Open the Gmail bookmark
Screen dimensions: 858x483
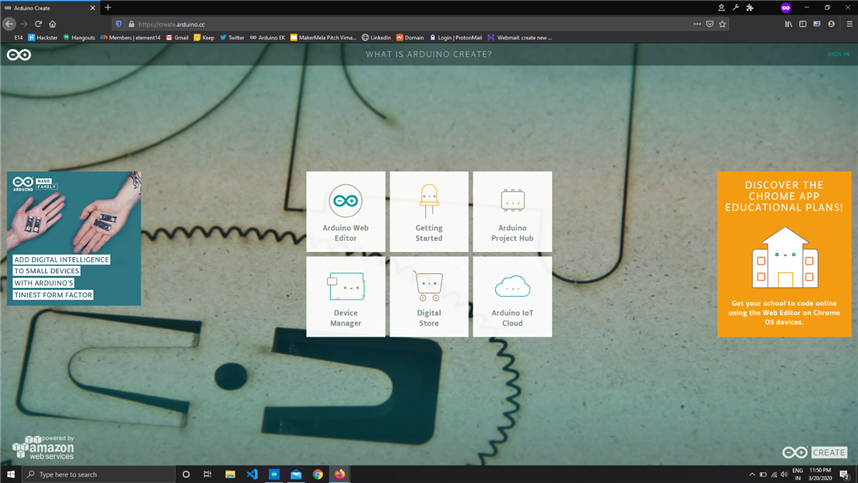click(177, 38)
